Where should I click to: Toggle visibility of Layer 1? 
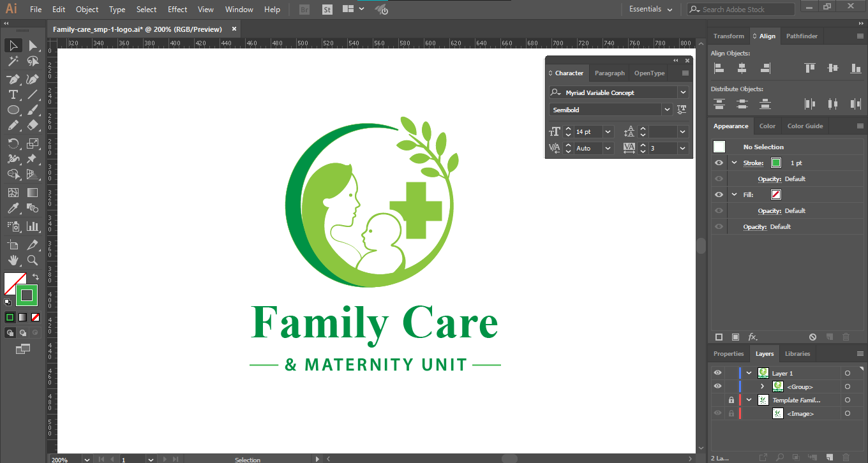pyautogui.click(x=718, y=373)
